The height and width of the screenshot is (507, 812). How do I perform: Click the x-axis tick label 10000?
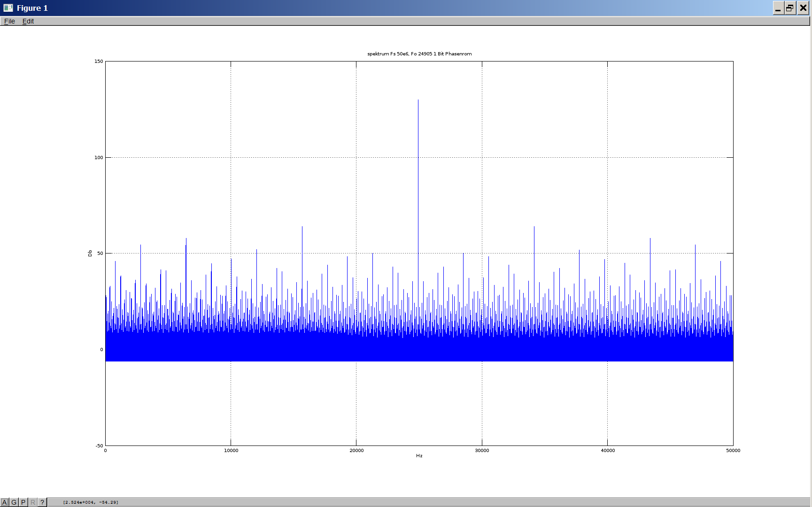click(x=231, y=451)
